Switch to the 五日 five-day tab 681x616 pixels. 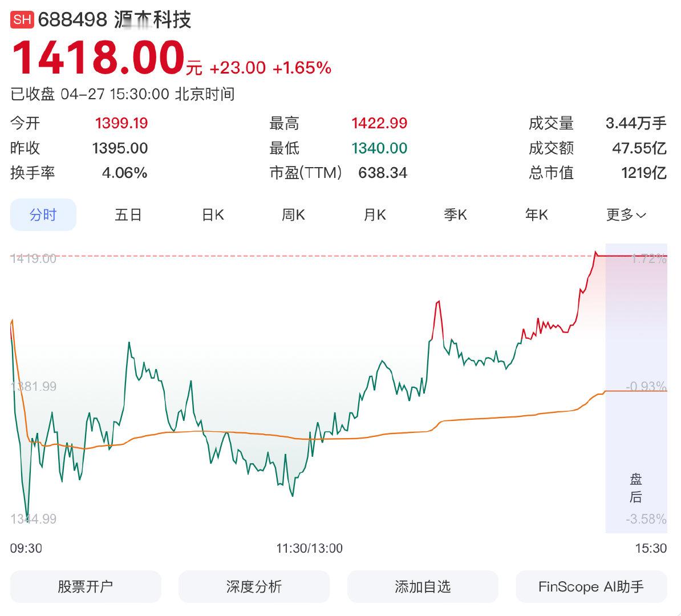(x=128, y=214)
